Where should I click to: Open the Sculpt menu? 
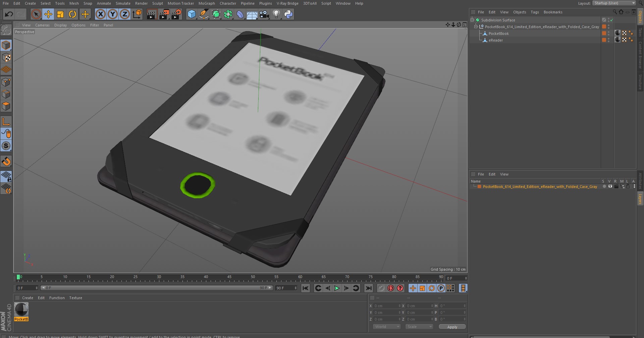coord(157,3)
